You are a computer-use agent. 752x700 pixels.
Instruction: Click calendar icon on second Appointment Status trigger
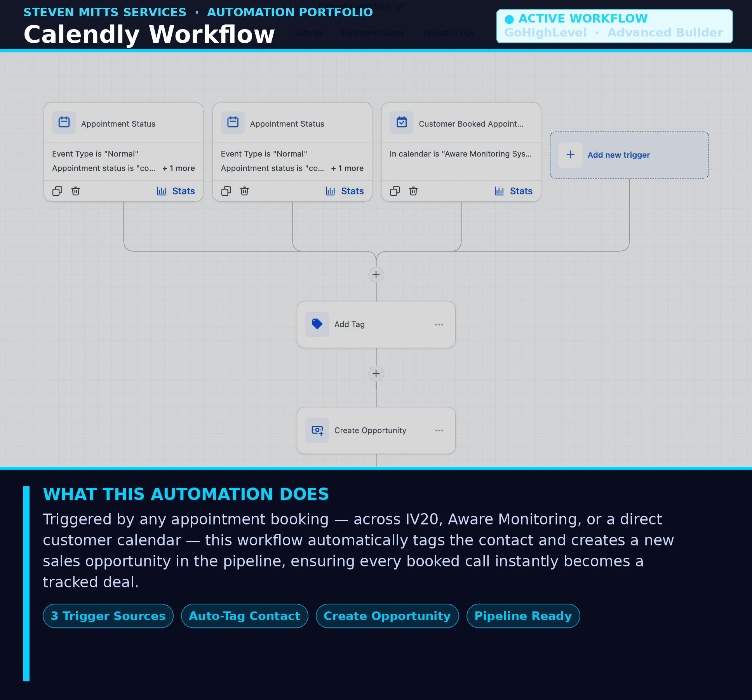pyautogui.click(x=233, y=123)
